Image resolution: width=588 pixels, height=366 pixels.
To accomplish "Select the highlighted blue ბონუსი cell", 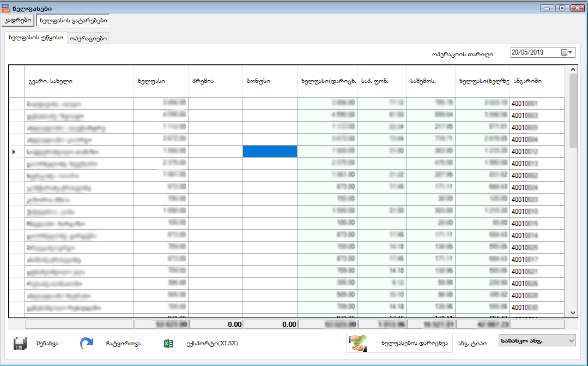I will coord(270,151).
